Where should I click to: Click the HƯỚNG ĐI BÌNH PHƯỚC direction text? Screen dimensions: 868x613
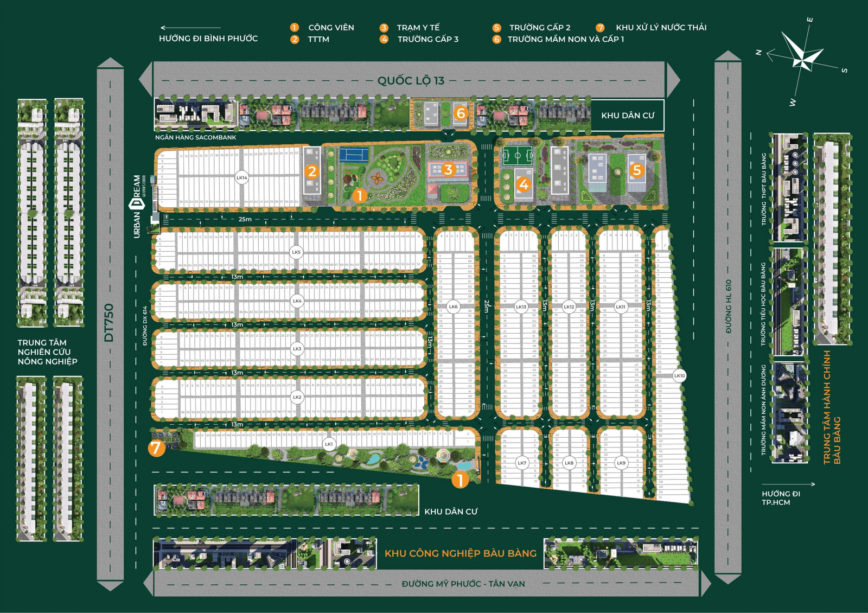[x=208, y=39]
